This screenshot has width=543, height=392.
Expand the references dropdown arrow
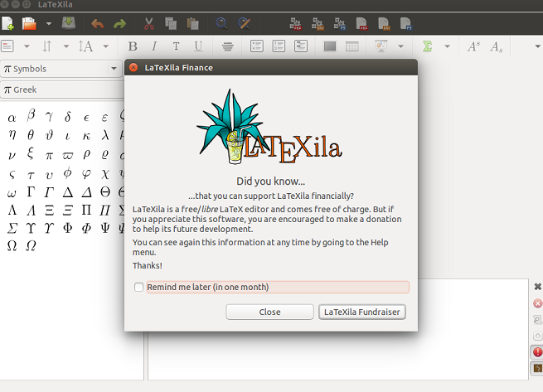point(66,46)
